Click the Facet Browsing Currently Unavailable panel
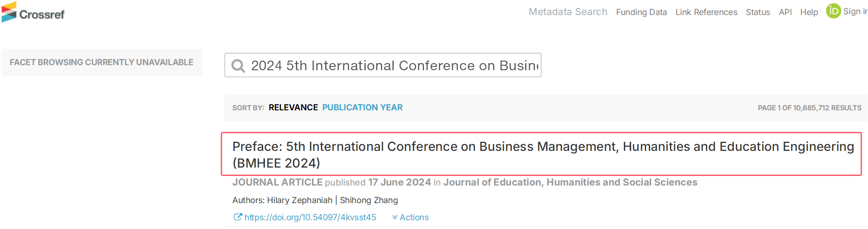 (102, 63)
